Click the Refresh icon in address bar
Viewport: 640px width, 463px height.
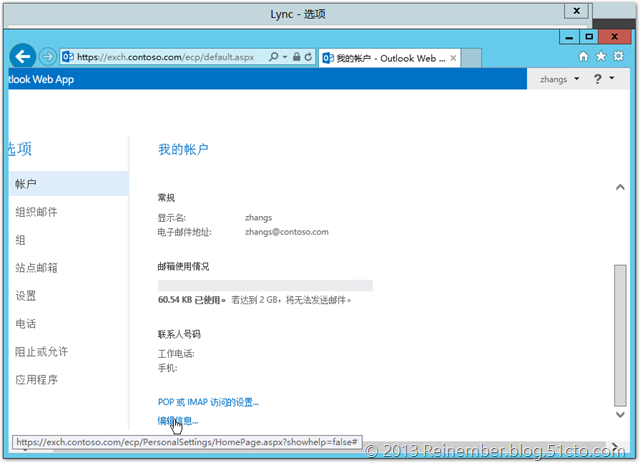308,57
